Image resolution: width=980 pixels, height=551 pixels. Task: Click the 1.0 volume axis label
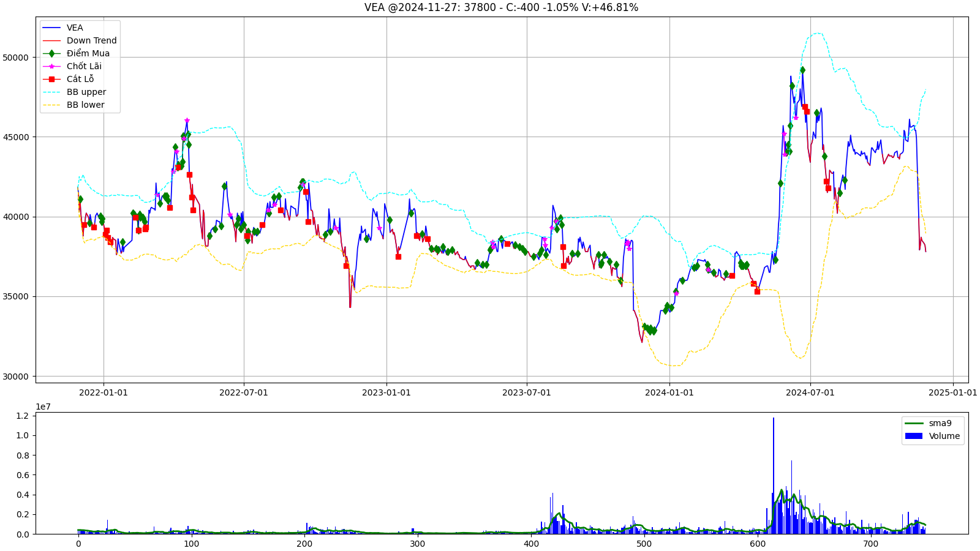[23, 435]
